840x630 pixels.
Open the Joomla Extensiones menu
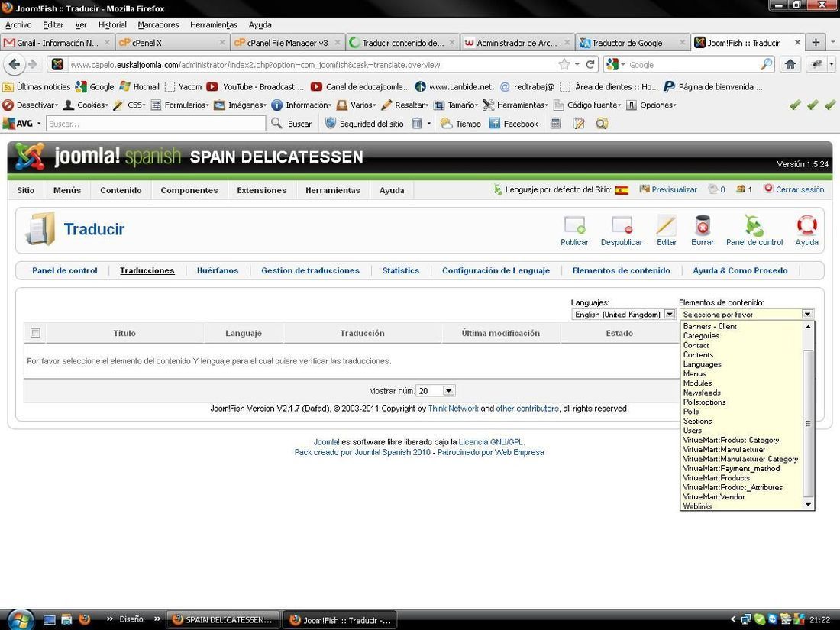tap(261, 190)
